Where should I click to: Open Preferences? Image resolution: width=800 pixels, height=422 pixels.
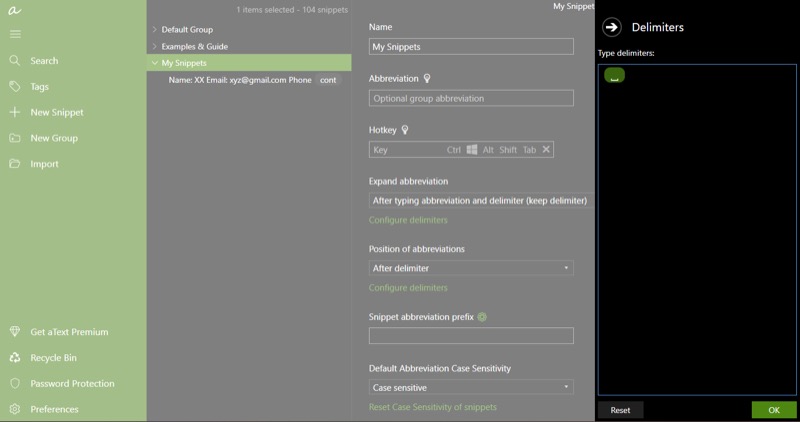[54, 409]
